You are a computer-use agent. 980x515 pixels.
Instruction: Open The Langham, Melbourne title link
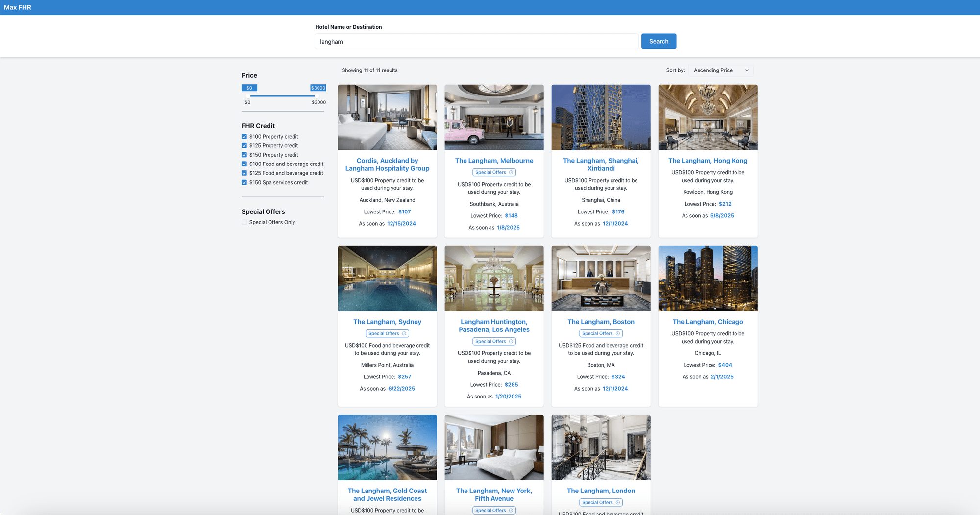[494, 161]
